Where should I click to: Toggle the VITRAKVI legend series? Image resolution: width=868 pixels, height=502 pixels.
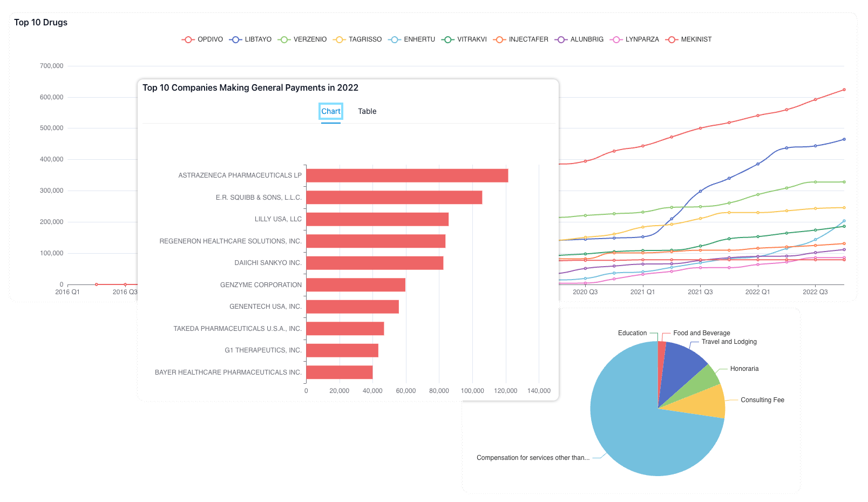[464, 39]
